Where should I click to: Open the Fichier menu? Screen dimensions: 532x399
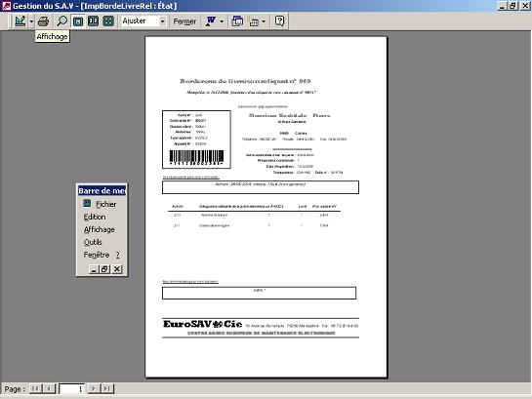105,204
